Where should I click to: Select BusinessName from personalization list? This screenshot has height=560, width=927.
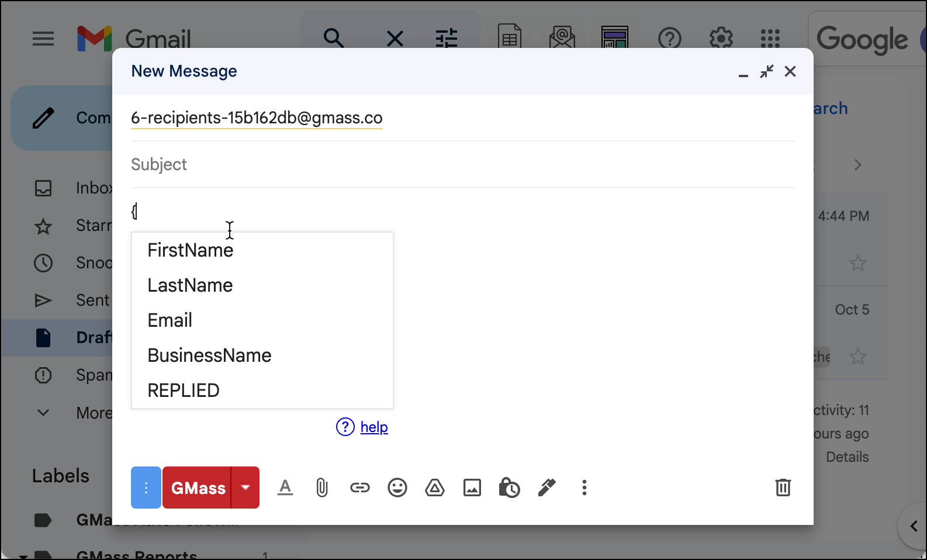[262, 355]
